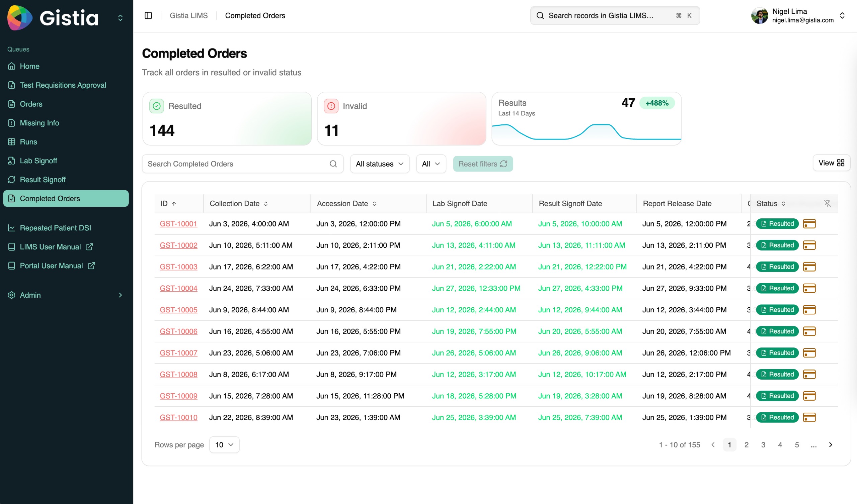Click the Gistia LIMS breadcrumb
Viewport: 857px width, 504px height.
[189, 16]
